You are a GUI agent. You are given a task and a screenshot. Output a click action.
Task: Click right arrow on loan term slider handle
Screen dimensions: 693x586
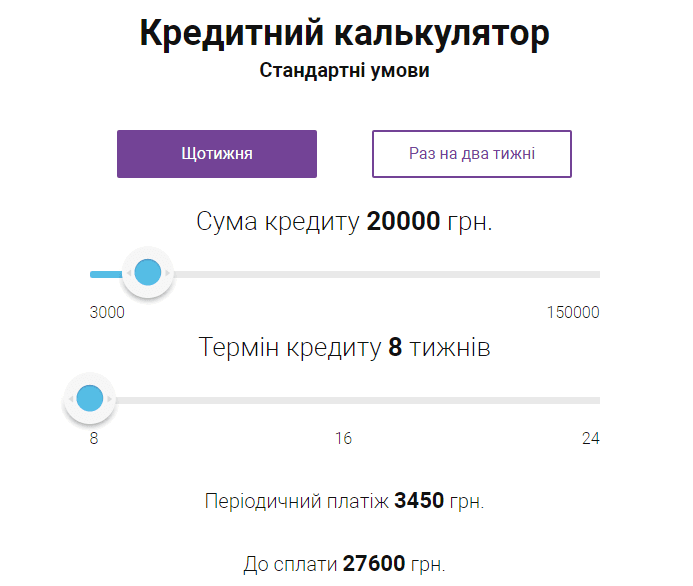tap(110, 400)
